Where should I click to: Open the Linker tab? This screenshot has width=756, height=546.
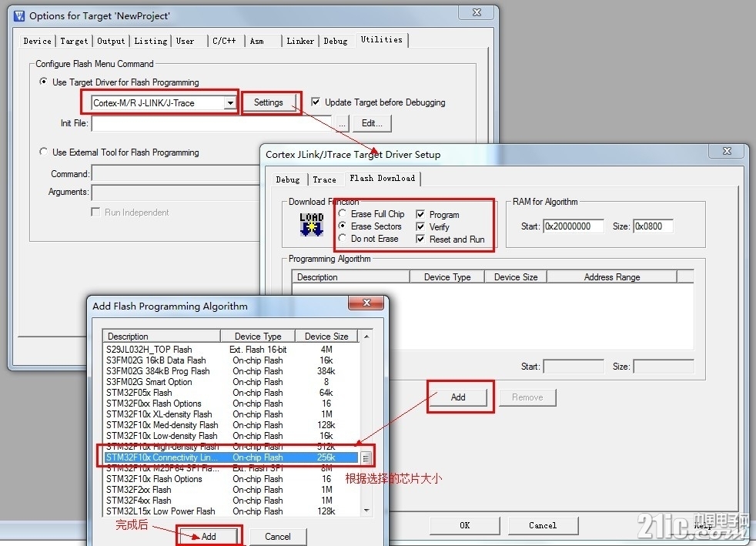pyautogui.click(x=300, y=41)
